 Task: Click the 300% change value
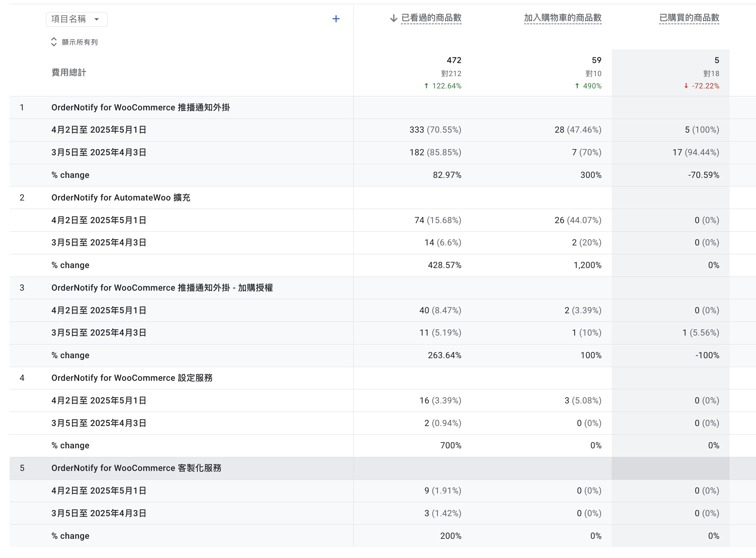click(591, 175)
